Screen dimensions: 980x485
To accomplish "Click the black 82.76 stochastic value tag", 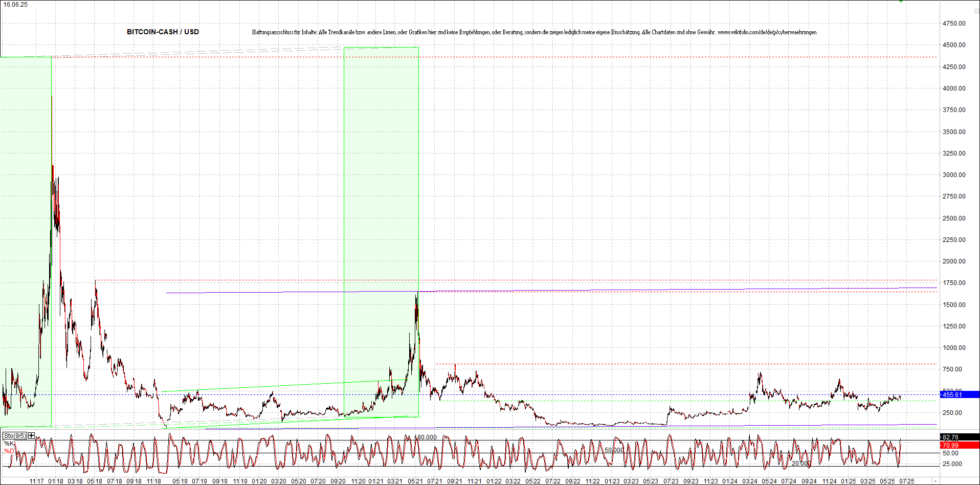I will point(960,437).
